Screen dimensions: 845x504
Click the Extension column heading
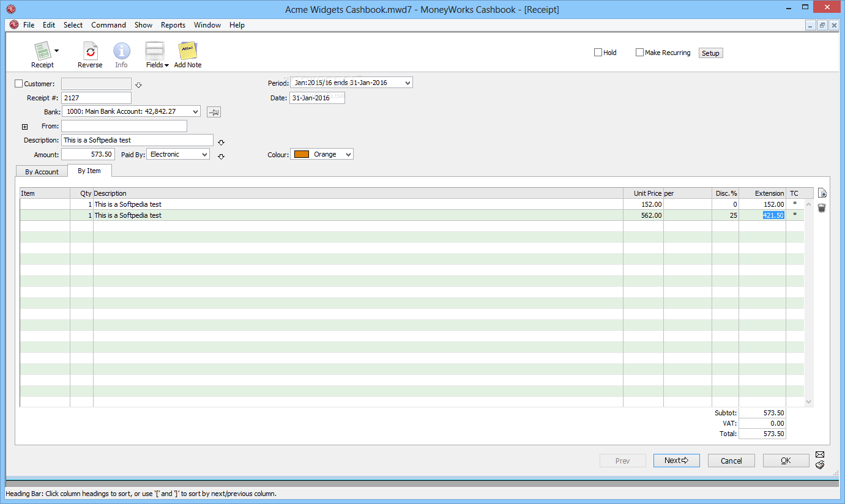tap(762, 193)
